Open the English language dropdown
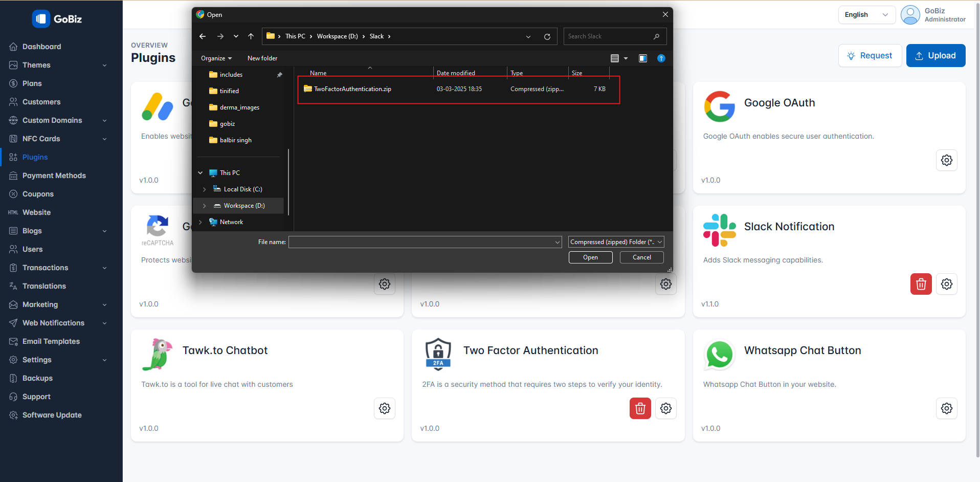 tap(866, 15)
